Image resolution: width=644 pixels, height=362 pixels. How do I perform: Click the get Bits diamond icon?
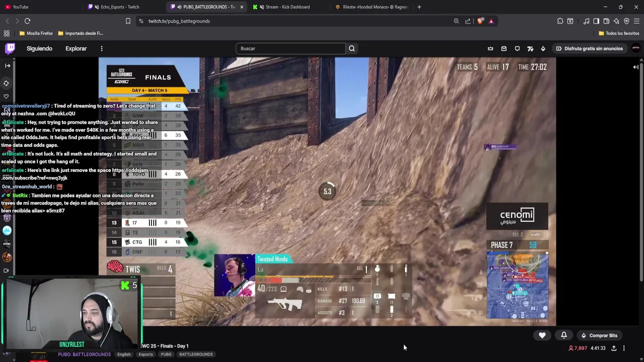pos(543,48)
